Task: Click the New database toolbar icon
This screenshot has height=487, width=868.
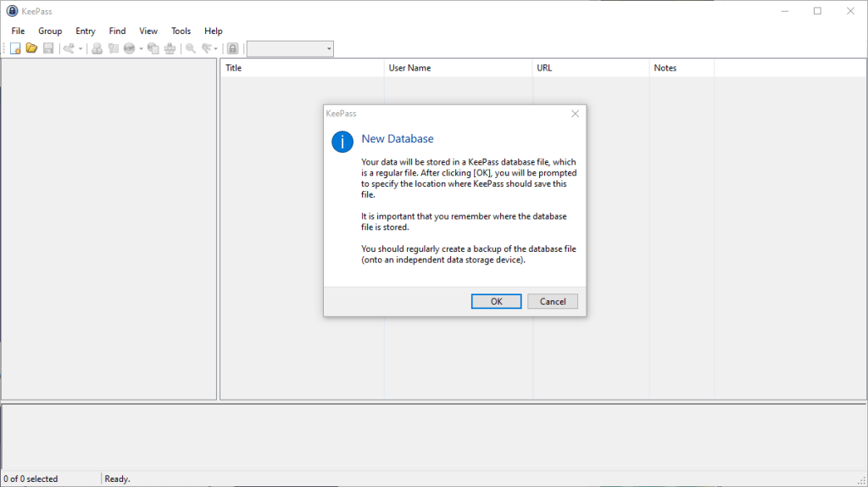Action: [x=15, y=48]
